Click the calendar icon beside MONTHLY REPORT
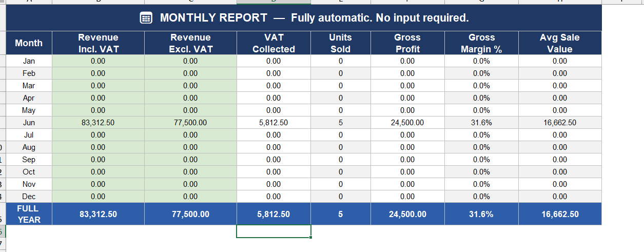Screen dimensions: 644x252 tap(146, 18)
